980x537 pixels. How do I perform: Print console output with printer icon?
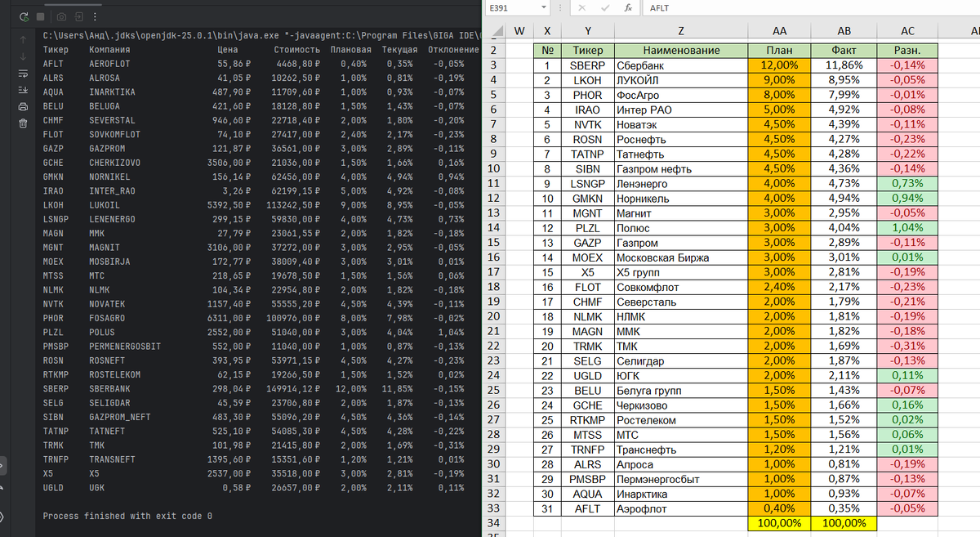click(x=23, y=106)
